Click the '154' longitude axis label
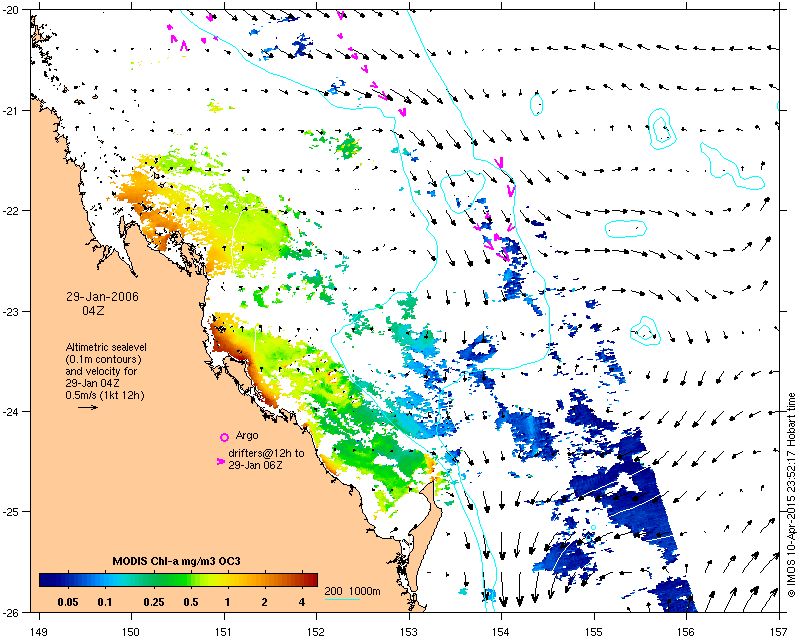 pos(502,632)
